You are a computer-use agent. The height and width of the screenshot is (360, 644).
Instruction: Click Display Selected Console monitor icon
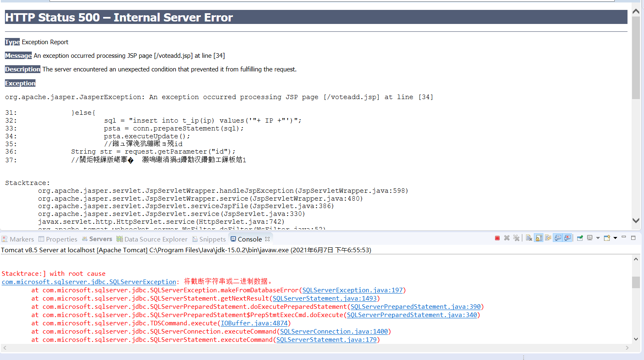tap(590, 238)
